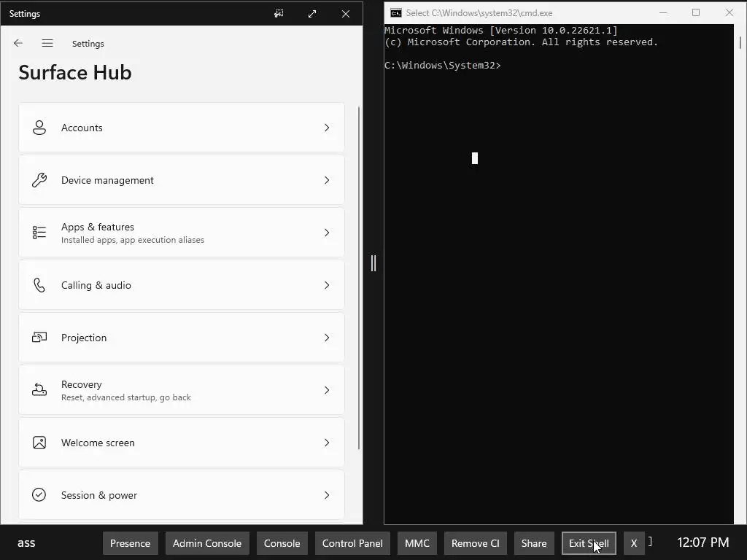Click the X button in bottom bar
This screenshot has height=560, width=747.
[x=634, y=543]
